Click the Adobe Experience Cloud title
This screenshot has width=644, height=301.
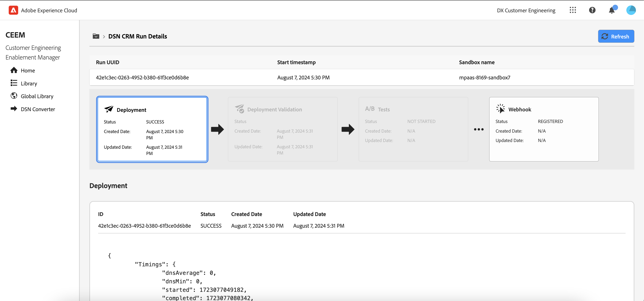(x=49, y=11)
